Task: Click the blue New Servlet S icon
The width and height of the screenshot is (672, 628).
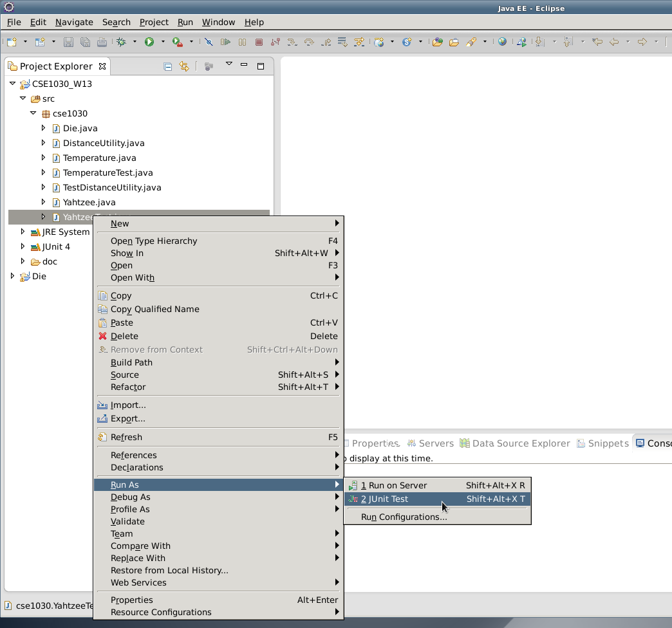Action: [x=407, y=42]
